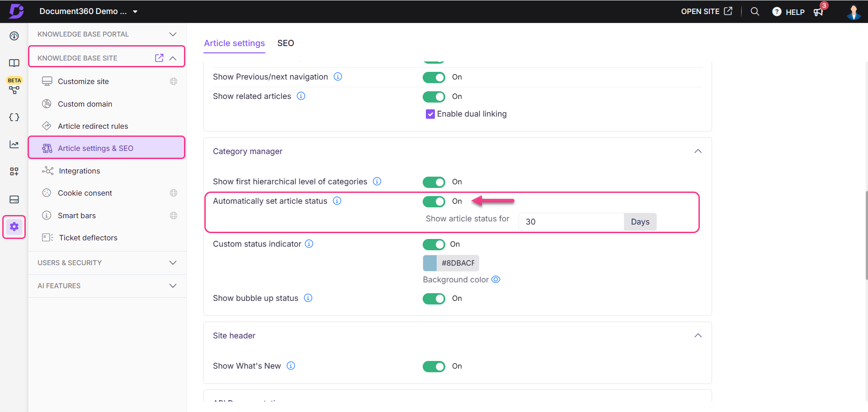Collapse Knowledge Base Site section
Image resolution: width=868 pixels, height=412 pixels.
pyautogui.click(x=173, y=58)
